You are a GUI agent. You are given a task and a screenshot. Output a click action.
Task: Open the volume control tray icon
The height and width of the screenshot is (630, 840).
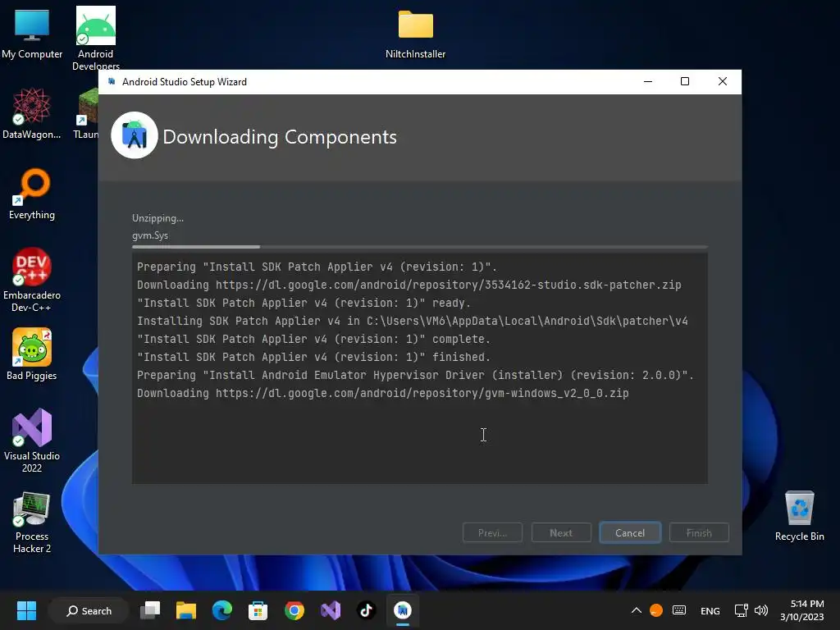pyautogui.click(x=760, y=610)
